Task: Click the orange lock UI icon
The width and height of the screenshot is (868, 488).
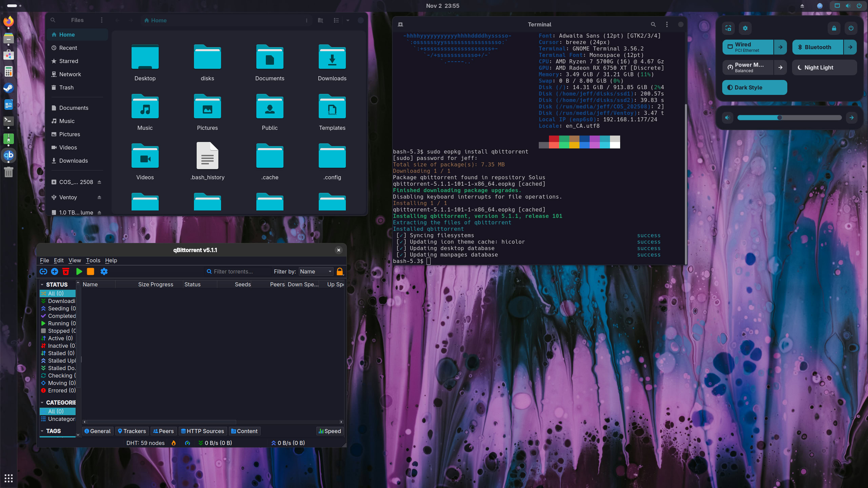Action: (340, 271)
